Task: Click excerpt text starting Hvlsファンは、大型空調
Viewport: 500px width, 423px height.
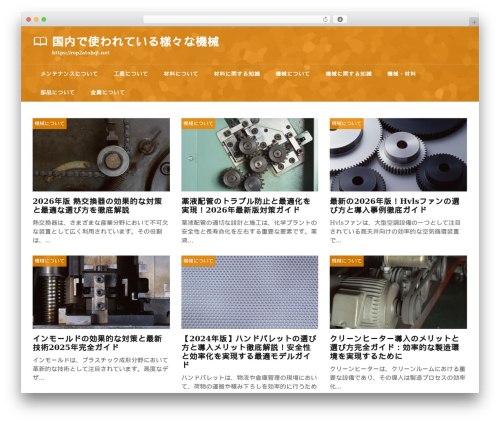Action: click(395, 231)
